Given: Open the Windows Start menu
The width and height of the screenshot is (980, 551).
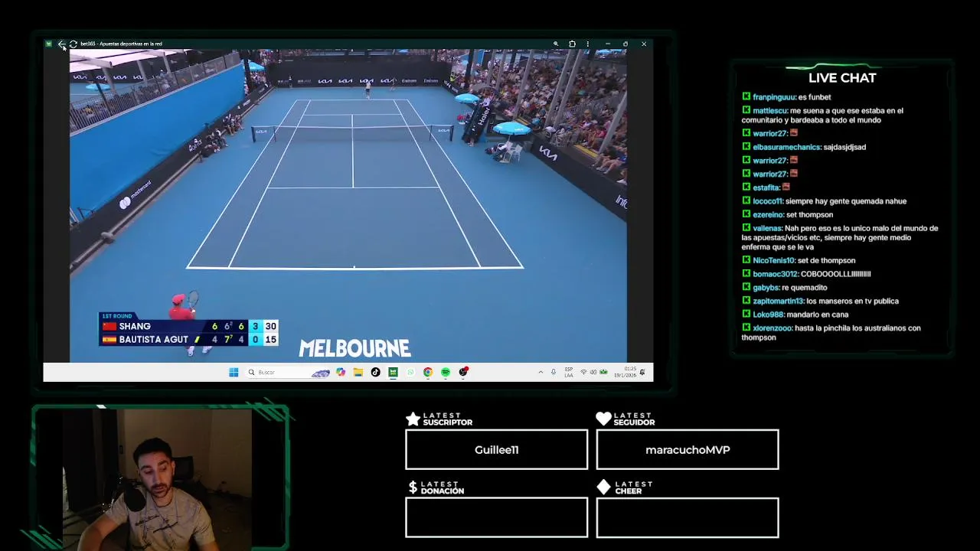Looking at the screenshot, I should (x=234, y=373).
